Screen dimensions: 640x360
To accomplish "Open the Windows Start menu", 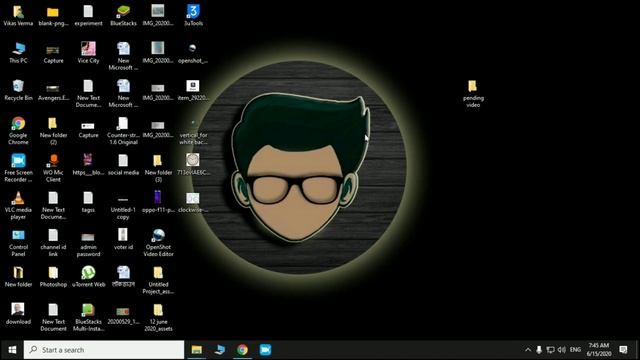I will 12,350.
